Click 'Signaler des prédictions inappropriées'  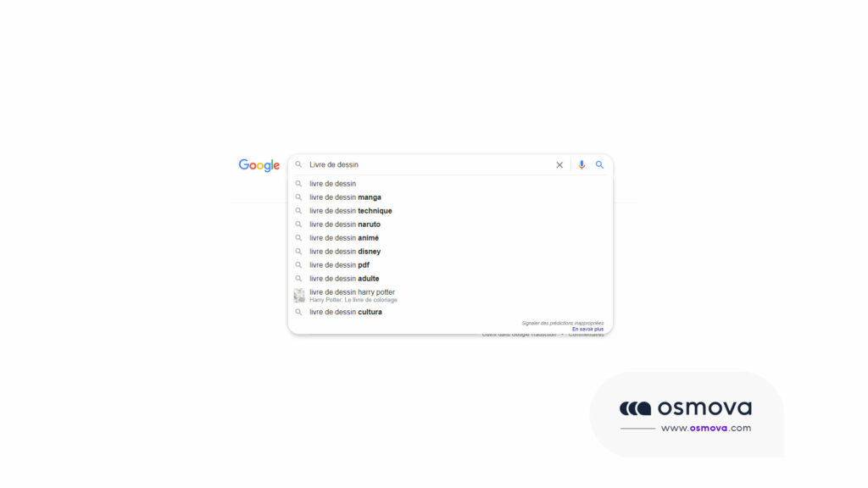tap(563, 321)
